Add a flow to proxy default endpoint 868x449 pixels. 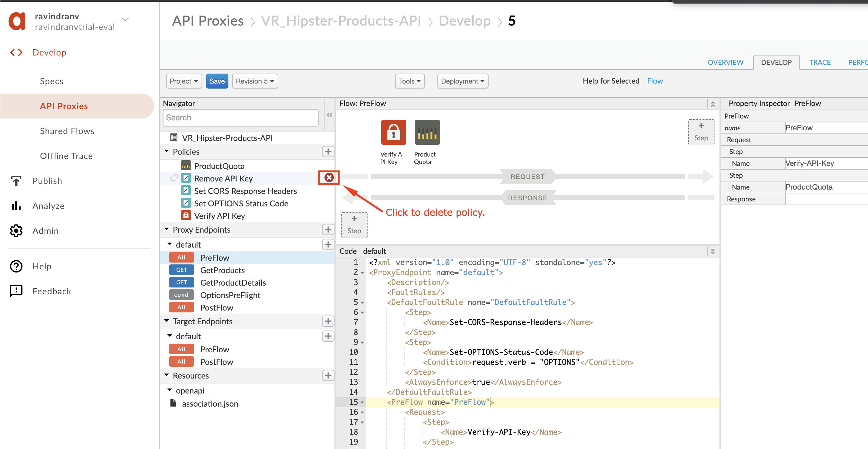pyautogui.click(x=328, y=244)
